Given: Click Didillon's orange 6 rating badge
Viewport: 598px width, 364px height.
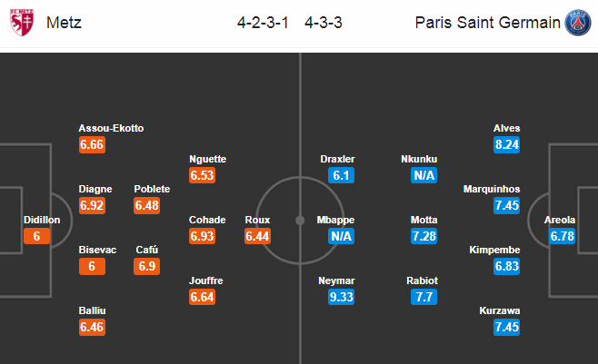Looking at the screenshot, I should pyautogui.click(x=36, y=236).
